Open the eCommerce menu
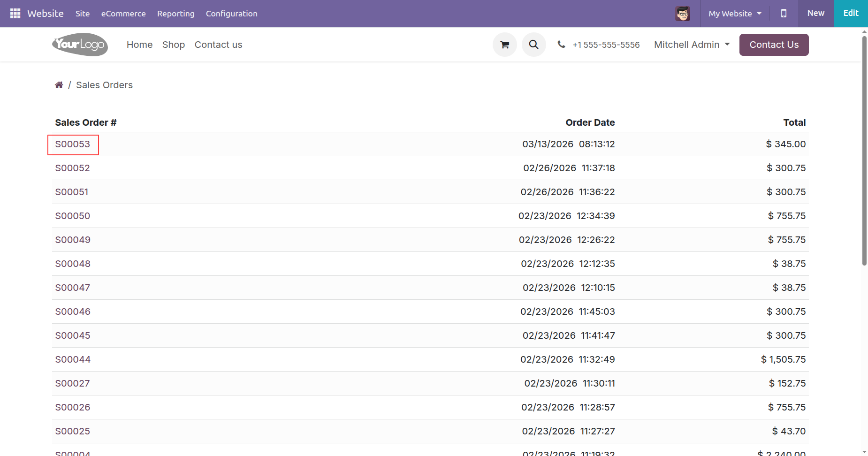 click(x=123, y=14)
